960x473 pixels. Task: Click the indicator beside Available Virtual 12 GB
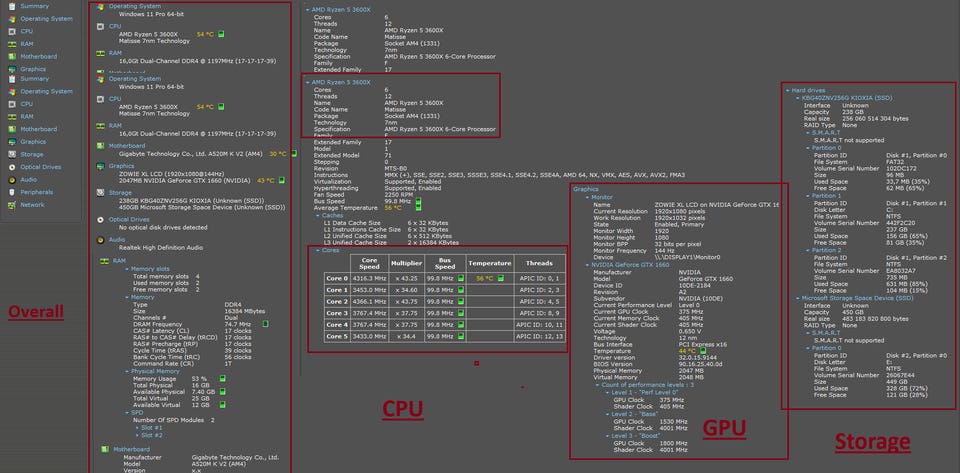click(x=222, y=404)
